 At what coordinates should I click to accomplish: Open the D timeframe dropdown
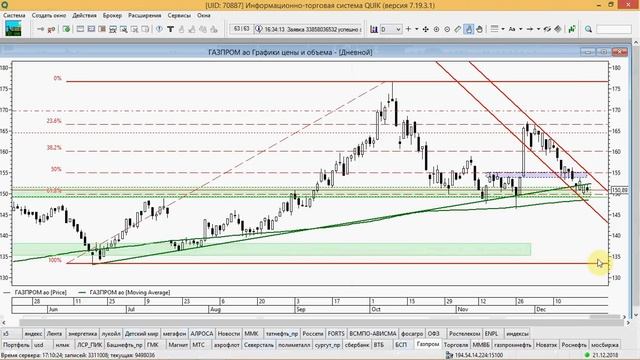click(x=391, y=29)
